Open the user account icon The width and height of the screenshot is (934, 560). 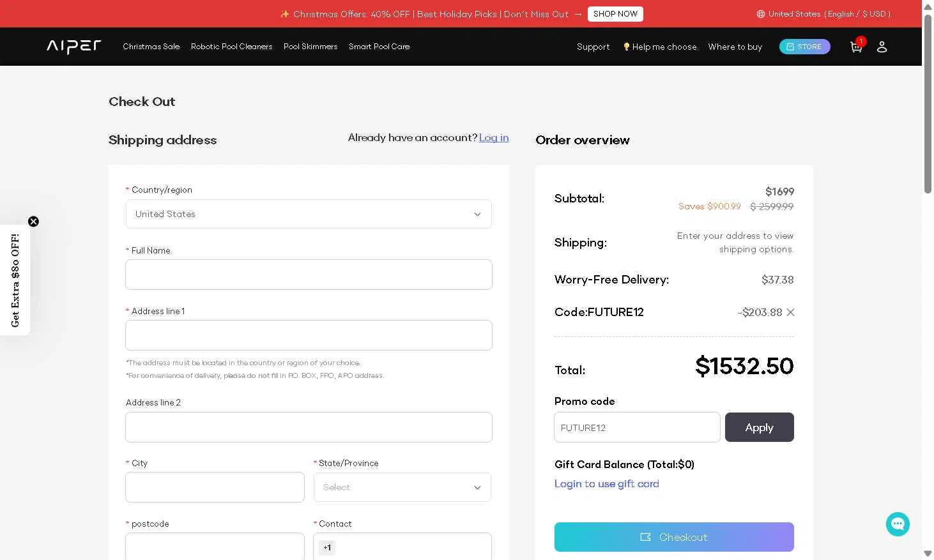click(882, 47)
